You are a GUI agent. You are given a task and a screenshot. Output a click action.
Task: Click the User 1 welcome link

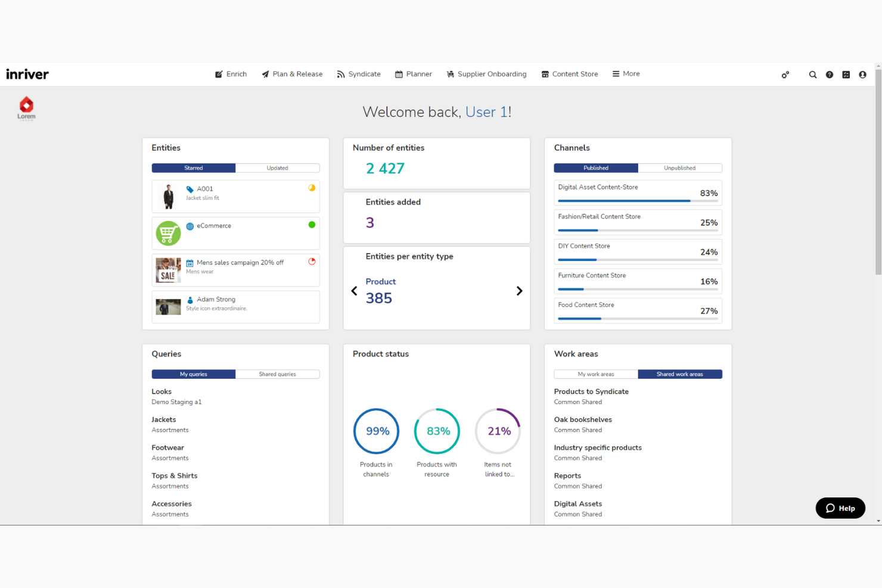click(x=487, y=112)
